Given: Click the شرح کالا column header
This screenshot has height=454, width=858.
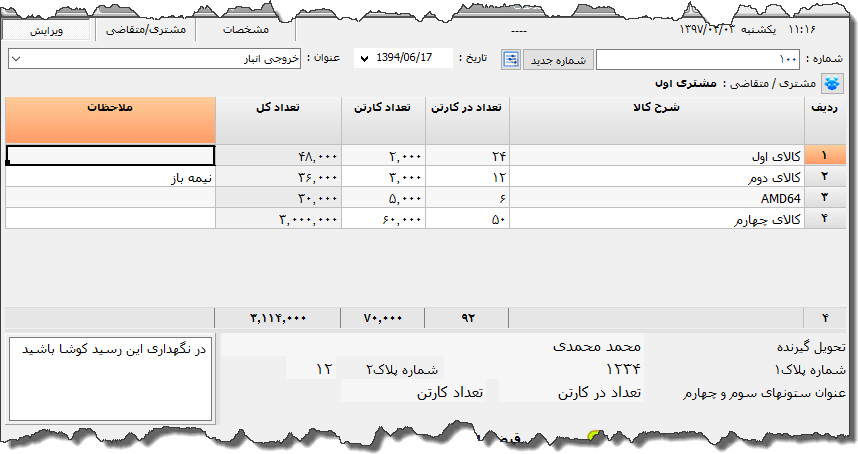Looking at the screenshot, I should pos(657,120).
